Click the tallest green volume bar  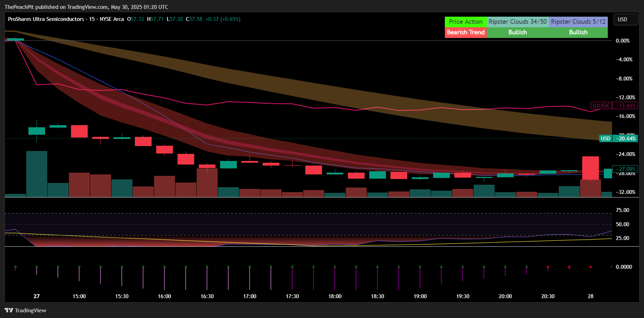[37, 174]
